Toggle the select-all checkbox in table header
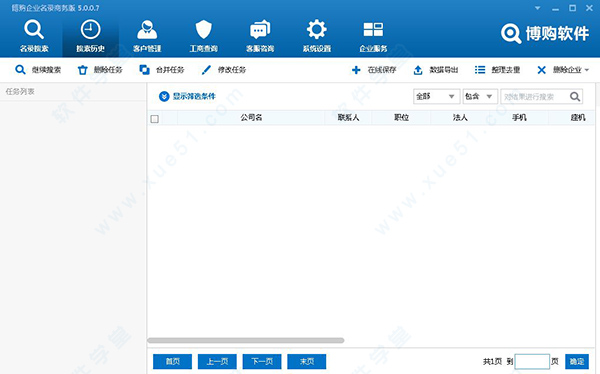The image size is (600, 374). point(155,119)
